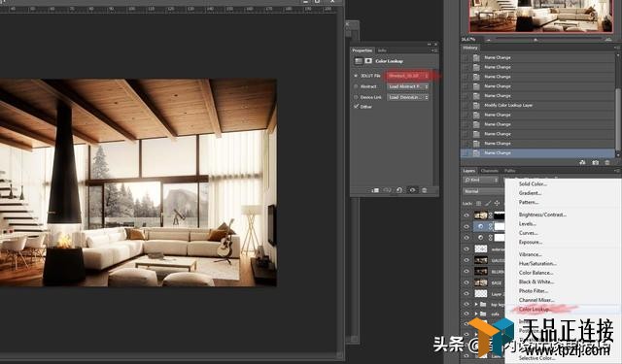This screenshot has height=364, width=622.
Task: Choose Color Balance adjustment
Action: click(x=536, y=273)
